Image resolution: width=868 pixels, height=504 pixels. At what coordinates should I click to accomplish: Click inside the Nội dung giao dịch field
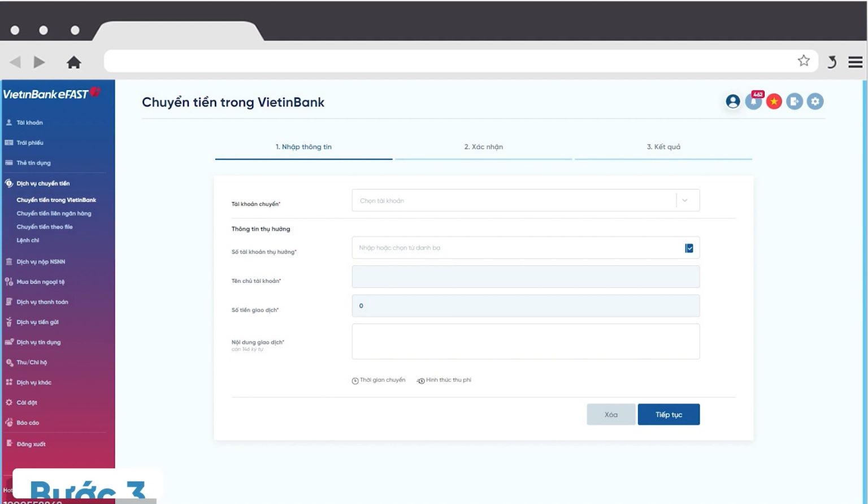point(525,341)
